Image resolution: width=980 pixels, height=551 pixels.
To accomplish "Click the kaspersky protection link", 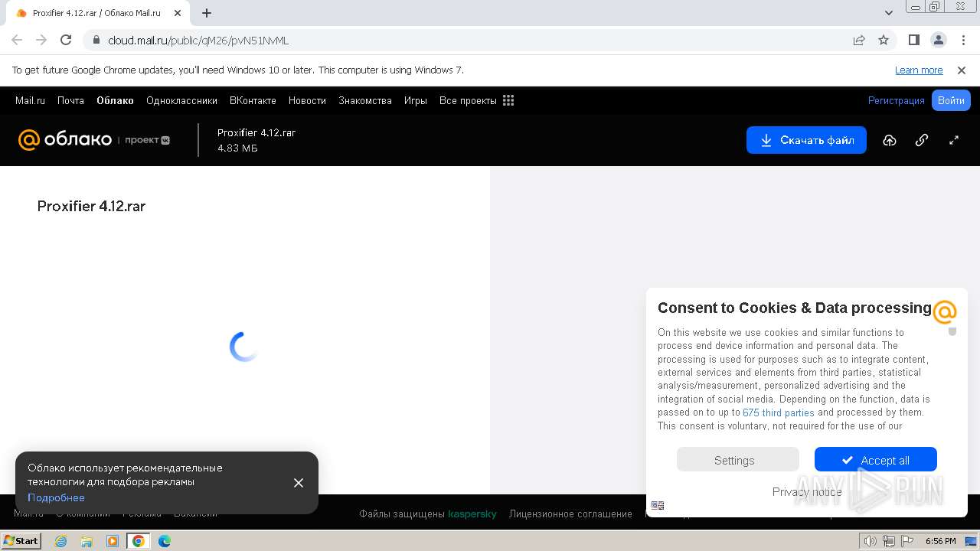I will coord(472,514).
